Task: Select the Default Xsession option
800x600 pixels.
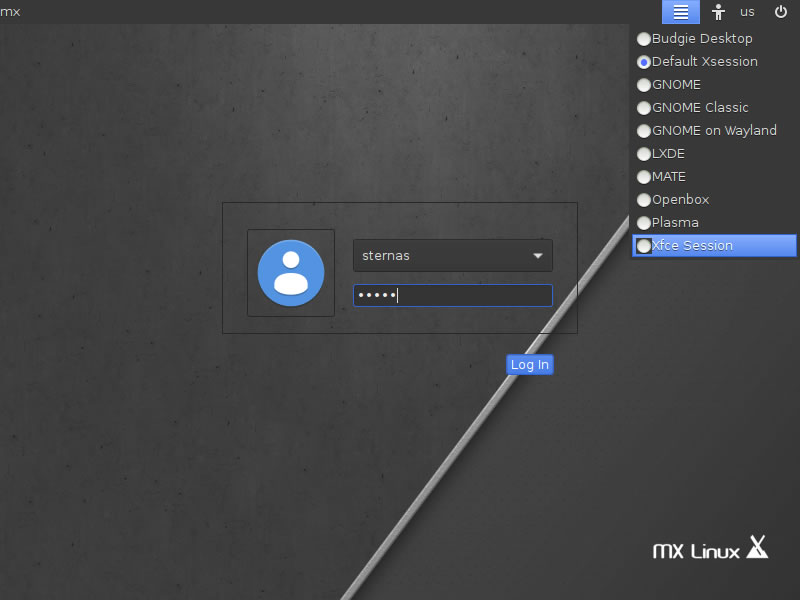Action: point(714,62)
